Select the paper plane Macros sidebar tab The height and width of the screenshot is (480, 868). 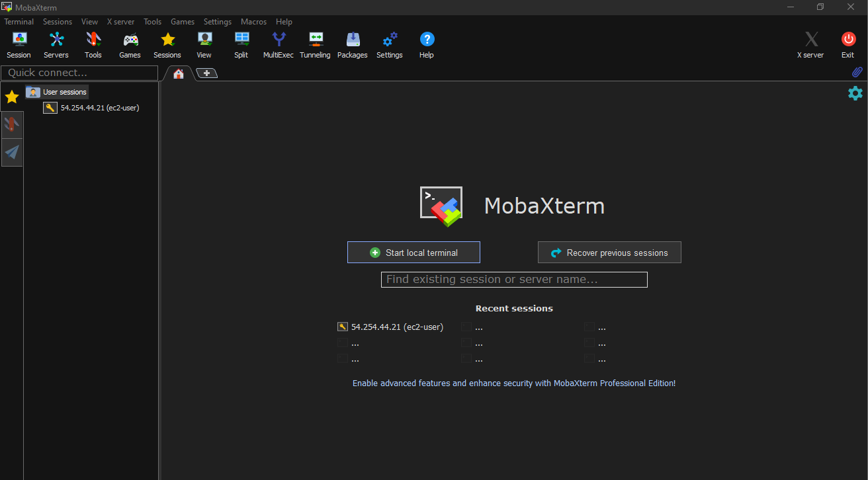12,153
